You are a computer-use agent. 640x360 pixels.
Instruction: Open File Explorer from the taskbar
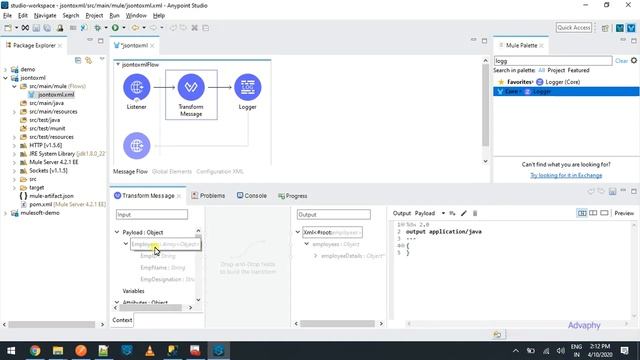(x=58, y=351)
